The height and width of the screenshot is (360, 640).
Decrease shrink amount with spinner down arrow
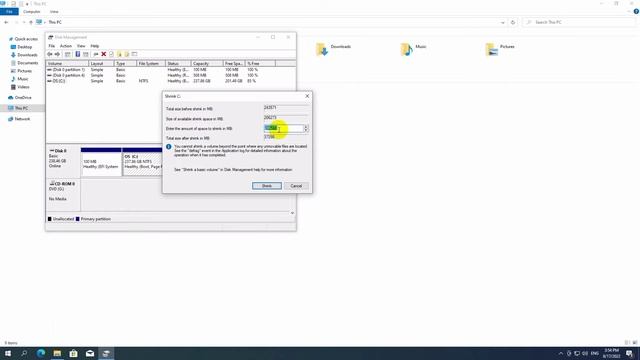[x=306, y=131]
